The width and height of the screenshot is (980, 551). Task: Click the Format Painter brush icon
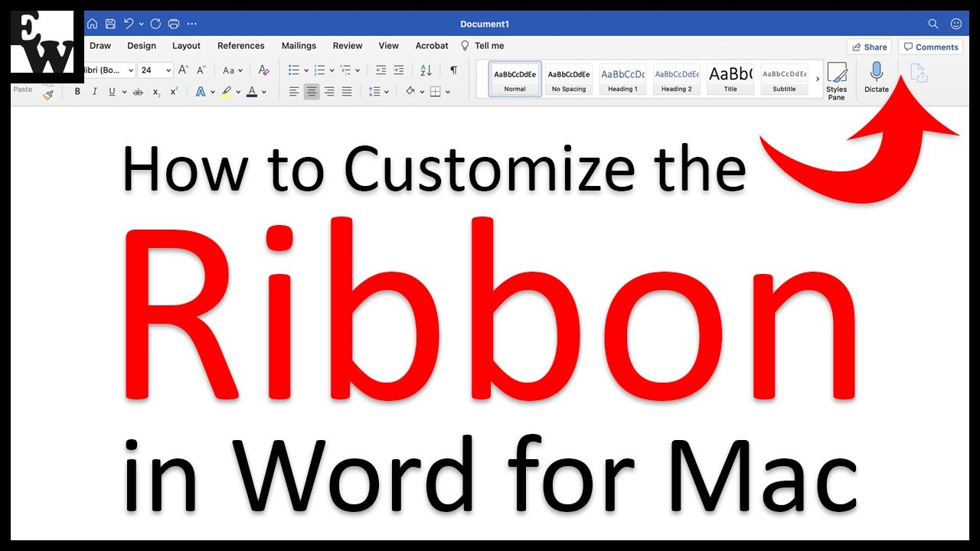click(x=48, y=95)
